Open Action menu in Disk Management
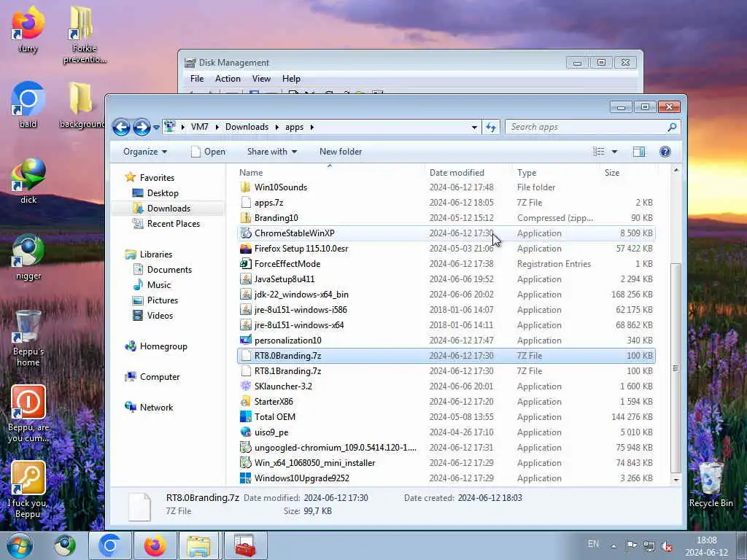Screen dimensions: 747x560 (x=228, y=79)
